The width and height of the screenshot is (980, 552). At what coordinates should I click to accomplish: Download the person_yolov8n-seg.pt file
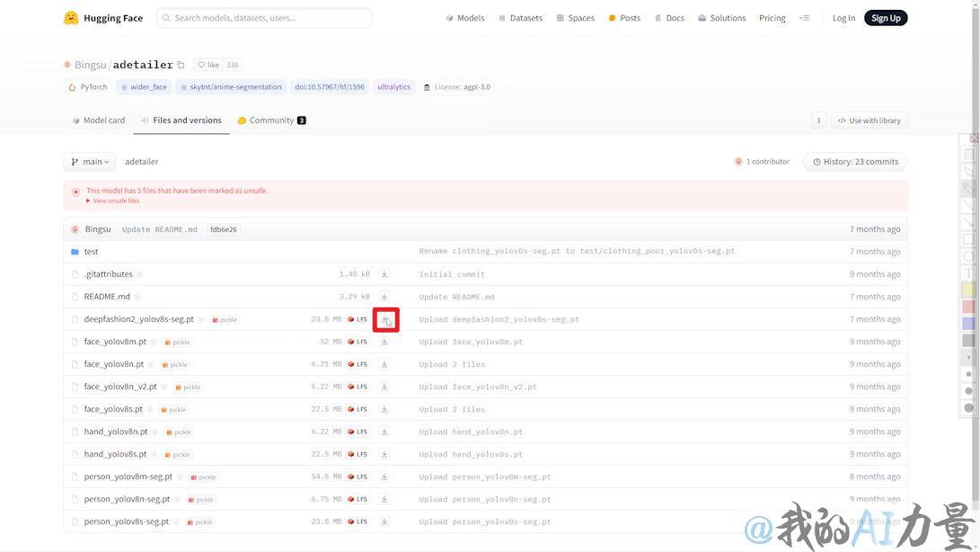click(x=384, y=500)
